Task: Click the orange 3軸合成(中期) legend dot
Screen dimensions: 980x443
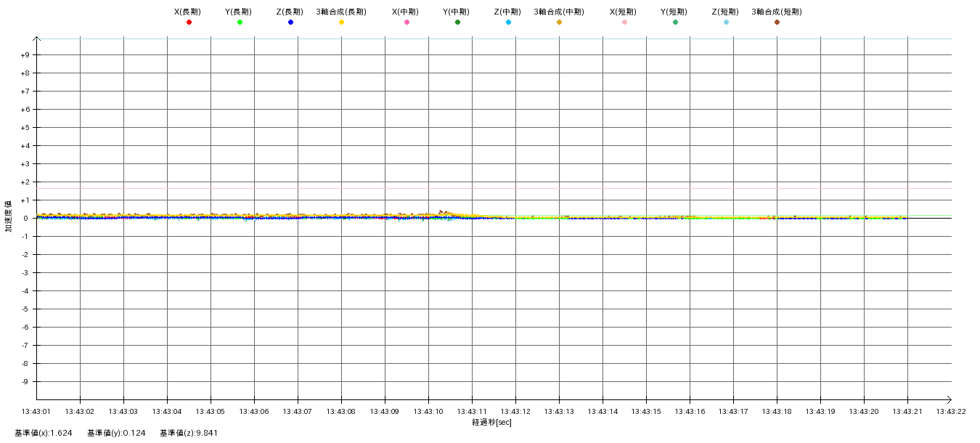Action: [x=559, y=23]
